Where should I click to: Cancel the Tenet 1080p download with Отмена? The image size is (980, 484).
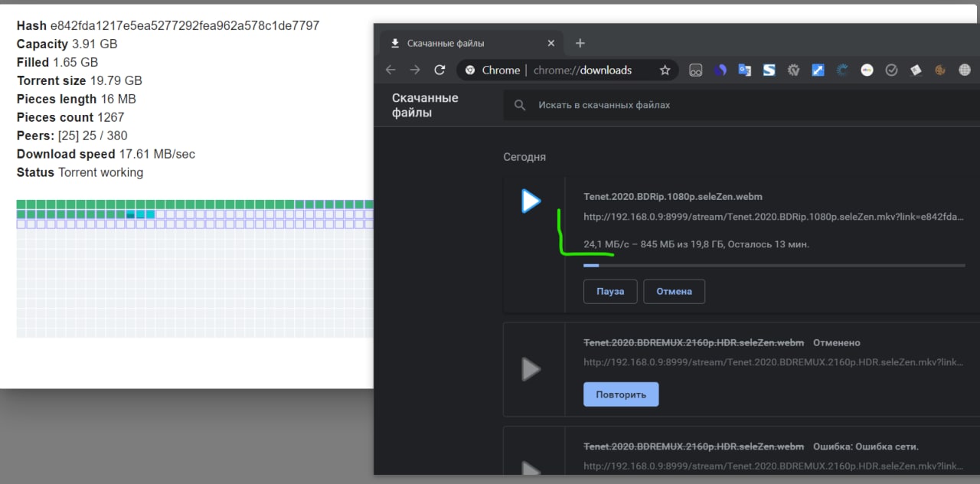click(x=674, y=291)
